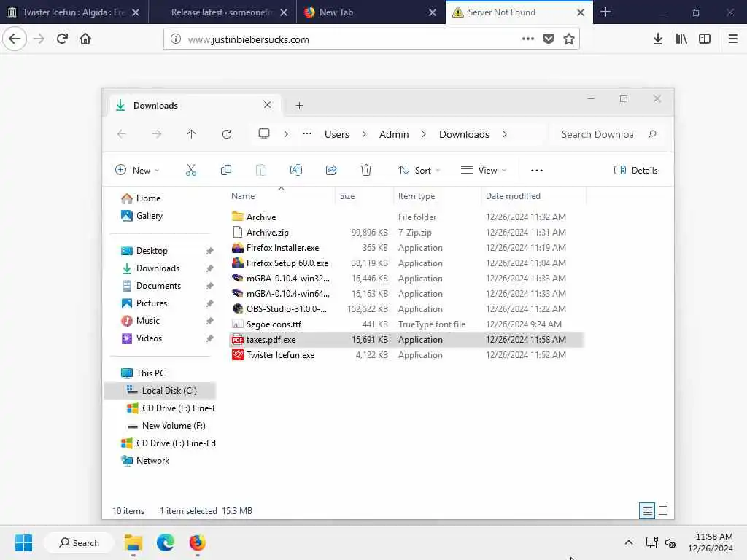Toggle Firefox sidebar icon
This screenshot has width=747, height=560.
705,39
